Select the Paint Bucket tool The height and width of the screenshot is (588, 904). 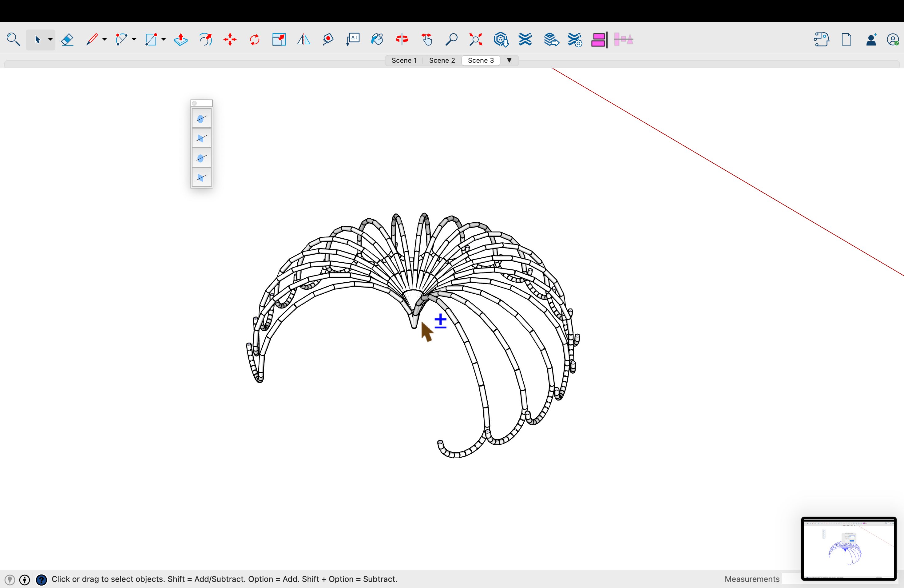coord(377,39)
